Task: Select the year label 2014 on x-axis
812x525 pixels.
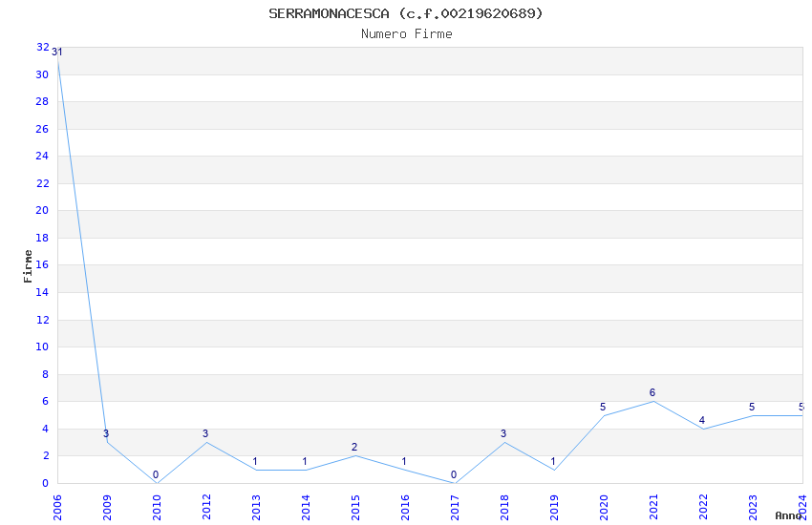Action: coord(306,507)
